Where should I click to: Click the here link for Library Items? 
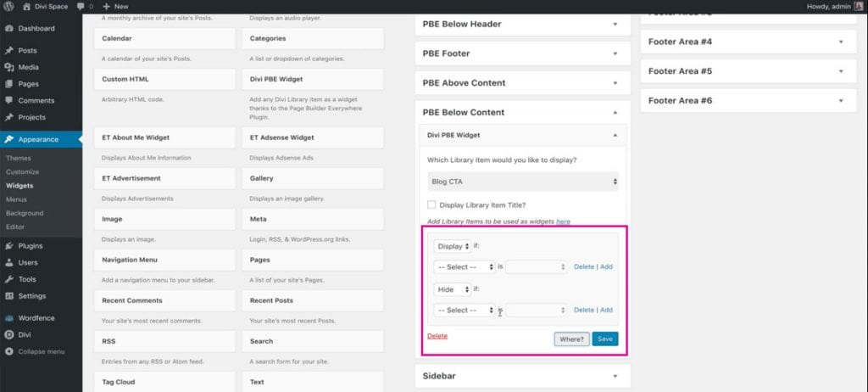[563, 221]
